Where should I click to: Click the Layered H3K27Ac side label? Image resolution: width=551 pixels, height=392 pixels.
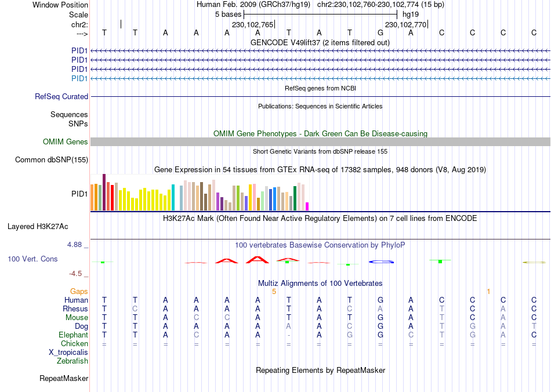coord(38,227)
